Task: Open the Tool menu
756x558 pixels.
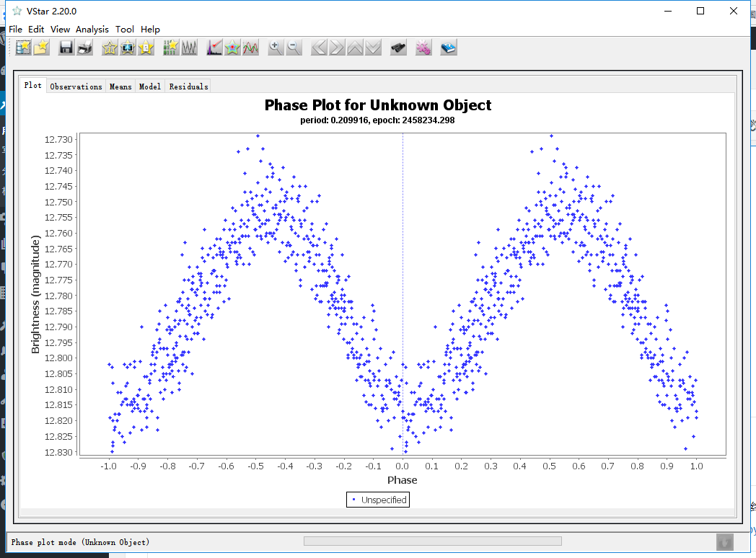Action: click(124, 30)
